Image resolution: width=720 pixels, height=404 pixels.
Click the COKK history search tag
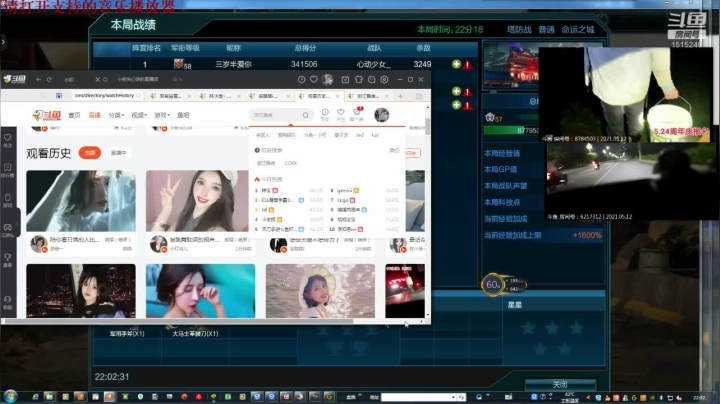291,163
